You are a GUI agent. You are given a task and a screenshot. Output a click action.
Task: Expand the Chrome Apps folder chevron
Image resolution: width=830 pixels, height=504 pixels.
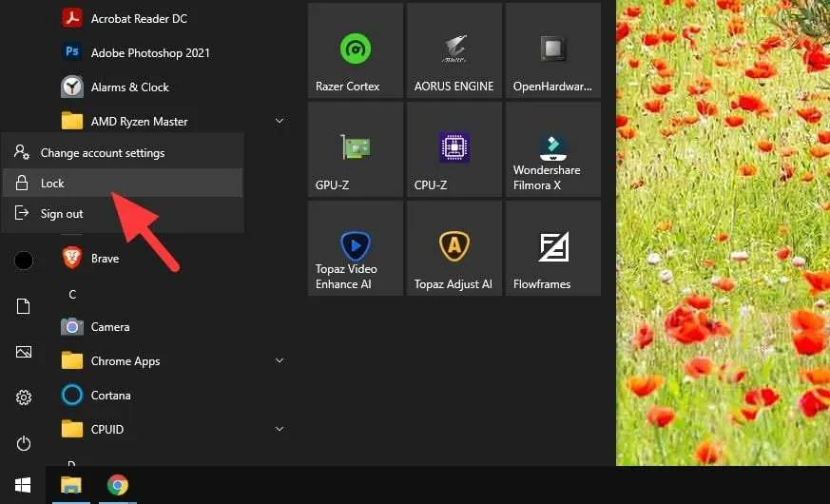pos(280,360)
